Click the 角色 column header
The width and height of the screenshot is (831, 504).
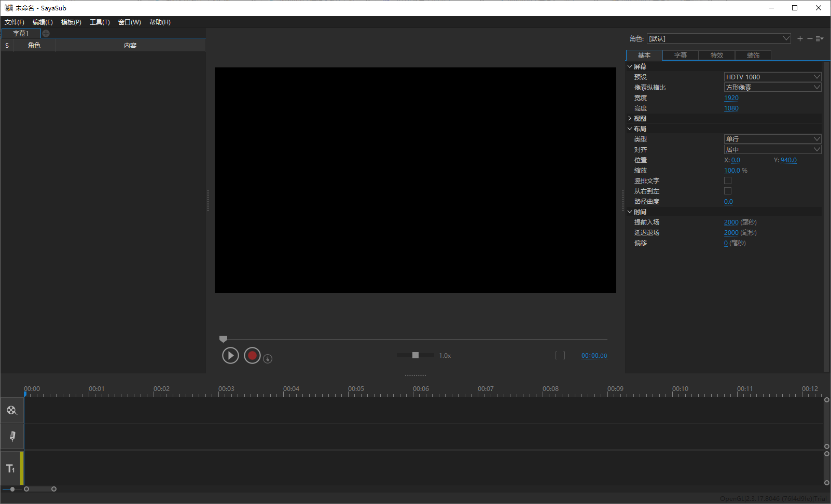[x=34, y=46]
